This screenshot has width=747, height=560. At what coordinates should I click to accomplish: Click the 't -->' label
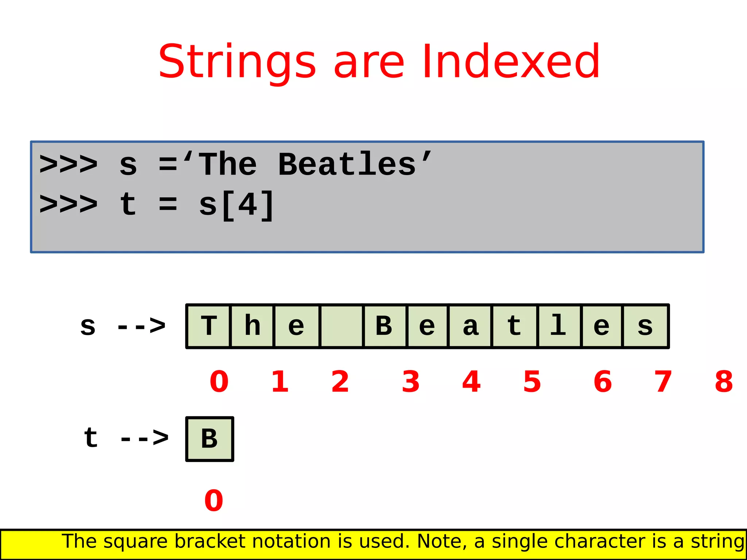pyautogui.click(x=126, y=437)
